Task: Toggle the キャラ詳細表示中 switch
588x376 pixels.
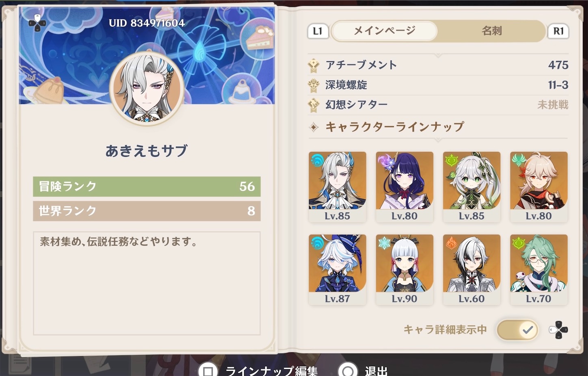Action: pyautogui.click(x=517, y=330)
